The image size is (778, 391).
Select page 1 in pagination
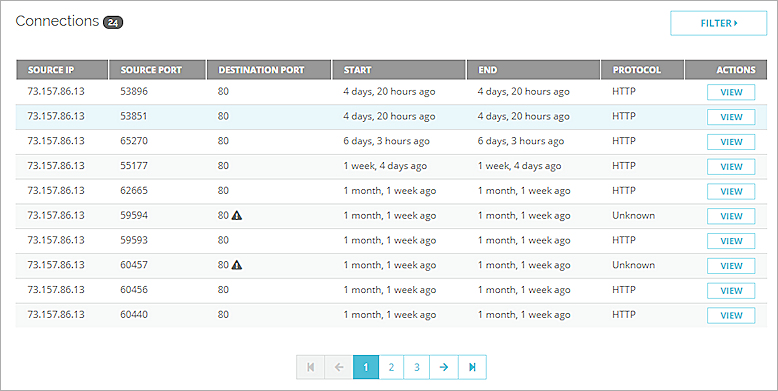[x=366, y=367]
